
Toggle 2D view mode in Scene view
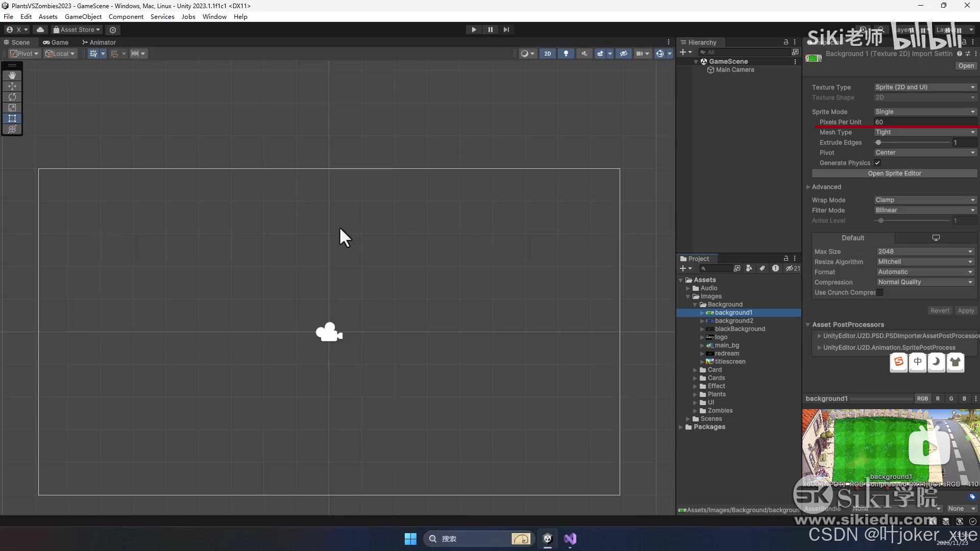[x=548, y=53]
